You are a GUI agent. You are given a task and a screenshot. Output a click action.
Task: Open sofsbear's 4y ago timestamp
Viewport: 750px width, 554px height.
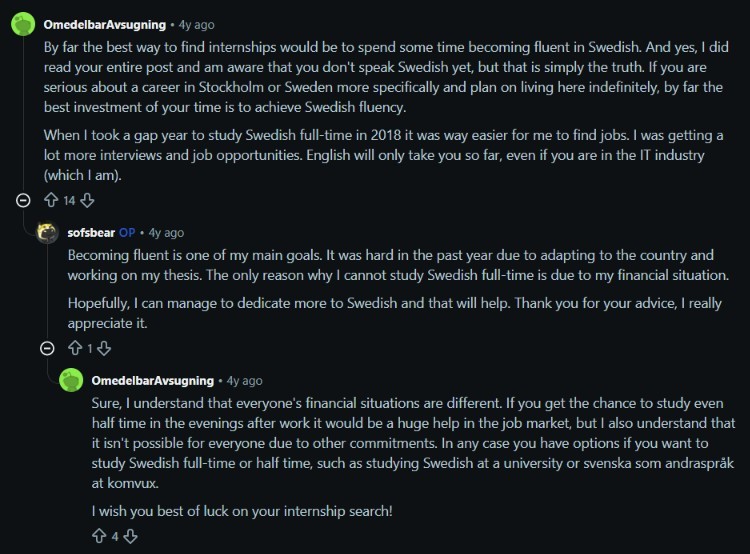[166, 233]
